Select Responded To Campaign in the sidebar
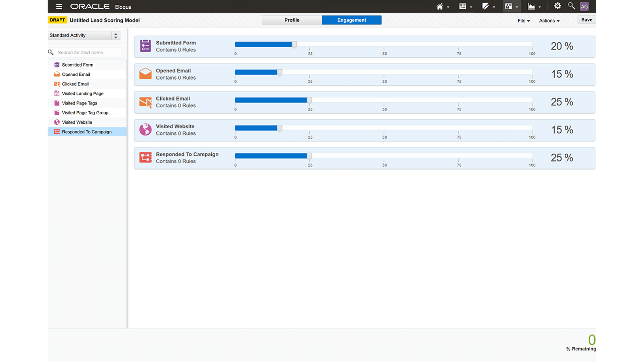Screen dimensions: 644x362 [87, 132]
